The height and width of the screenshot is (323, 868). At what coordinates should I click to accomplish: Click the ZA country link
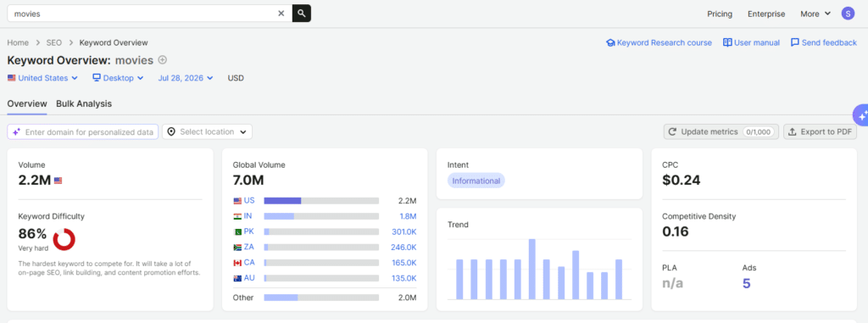point(249,247)
